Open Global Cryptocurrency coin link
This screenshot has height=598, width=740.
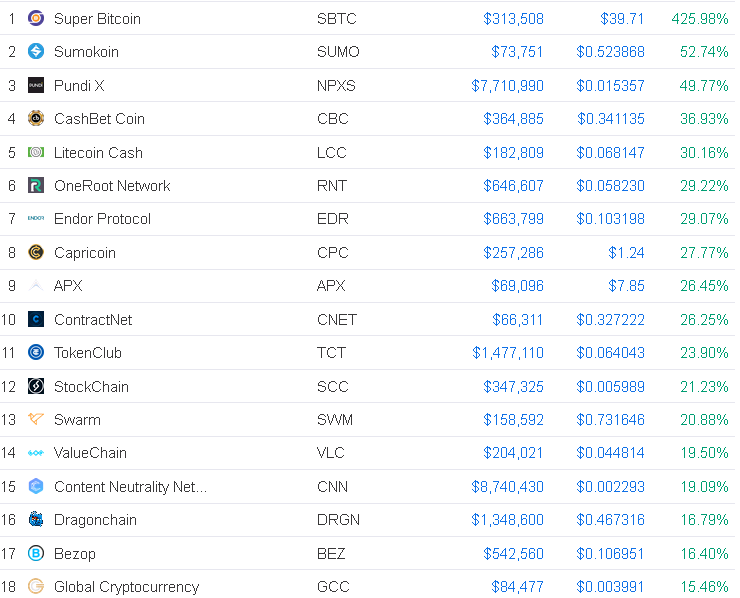[x=126, y=587]
